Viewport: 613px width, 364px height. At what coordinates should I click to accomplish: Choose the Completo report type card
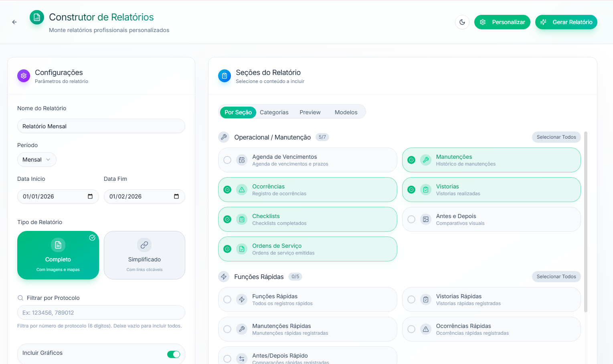pyautogui.click(x=58, y=255)
